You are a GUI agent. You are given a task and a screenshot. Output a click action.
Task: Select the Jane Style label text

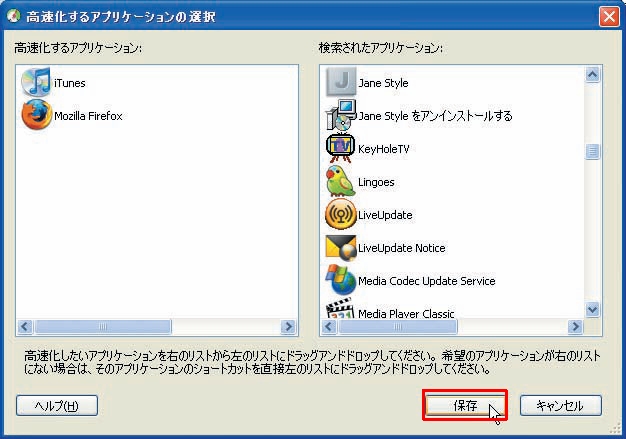click(x=383, y=83)
